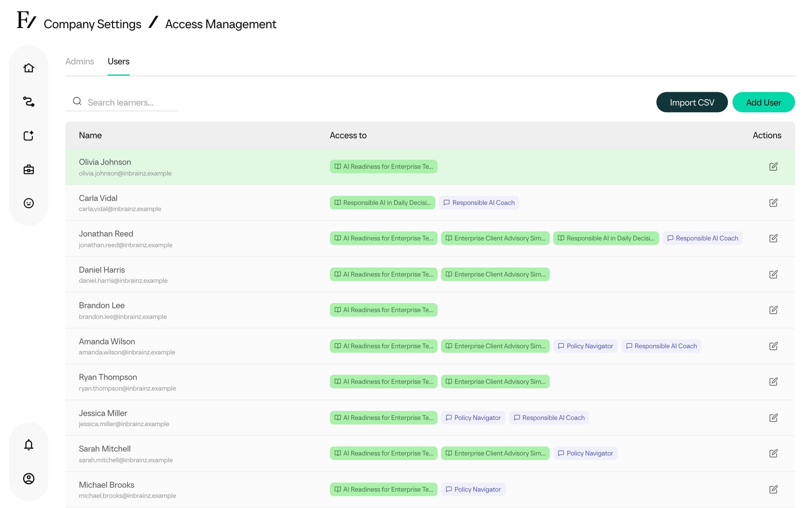Click Daniel Harris's Enterprise Client Advisory tag
Viewport: 812px width, 508px height.
[495, 274]
